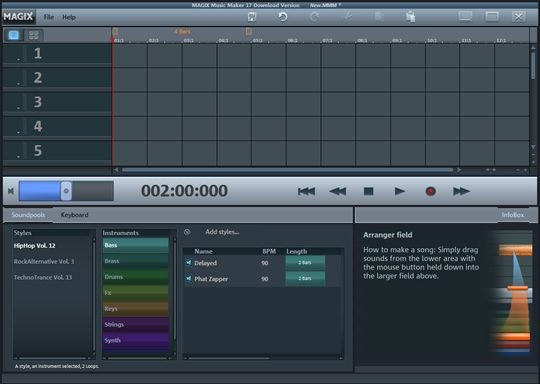The height and width of the screenshot is (384, 540).
Task: Click Add styles... link
Action: (222, 232)
